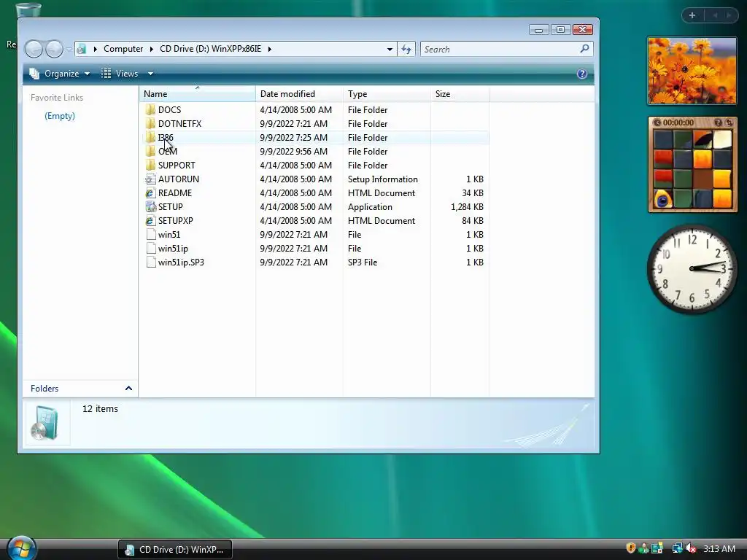Click the README HTML document icon
This screenshot has width=747, height=560.
tap(150, 192)
